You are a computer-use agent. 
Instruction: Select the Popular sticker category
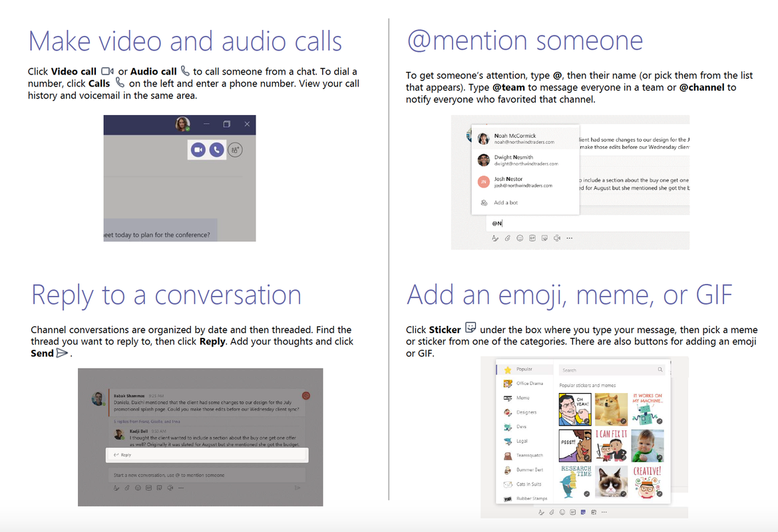524,369
